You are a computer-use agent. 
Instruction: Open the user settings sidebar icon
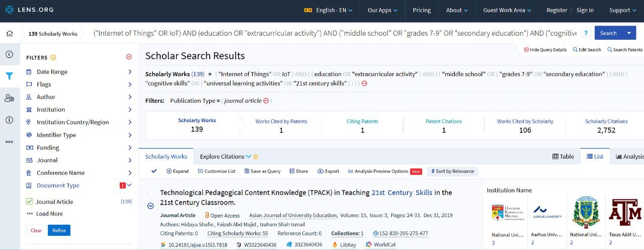click(x=10, y=98)
